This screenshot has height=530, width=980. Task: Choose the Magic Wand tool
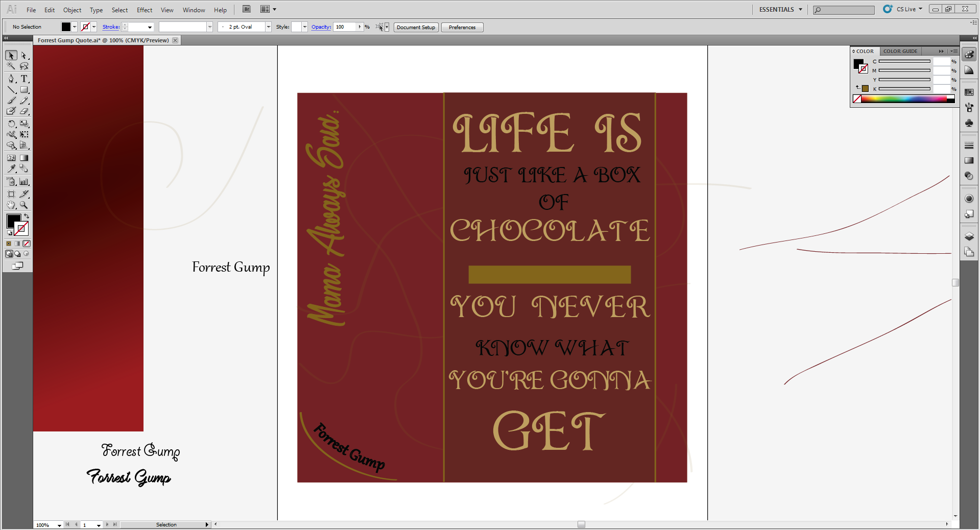[11, 66]
